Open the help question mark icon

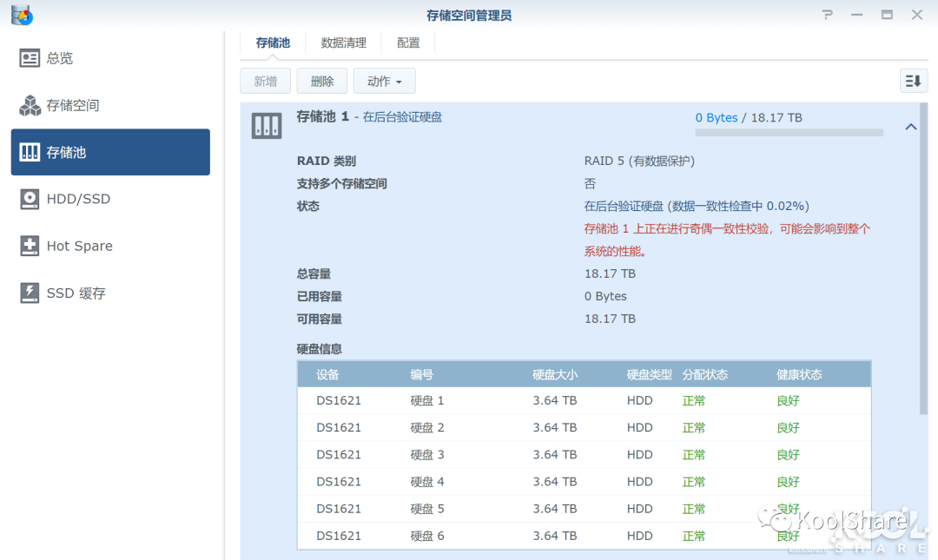(826, 14)
